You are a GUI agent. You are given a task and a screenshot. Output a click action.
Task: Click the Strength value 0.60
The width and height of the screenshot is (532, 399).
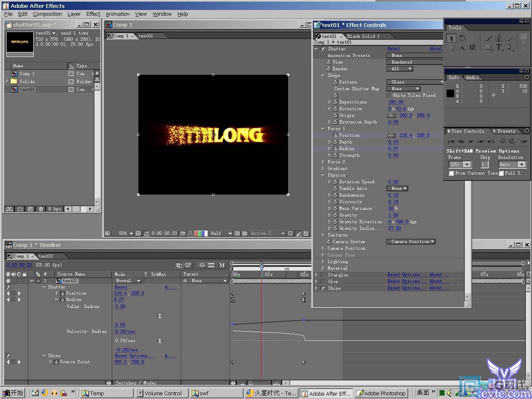[393, 155]
